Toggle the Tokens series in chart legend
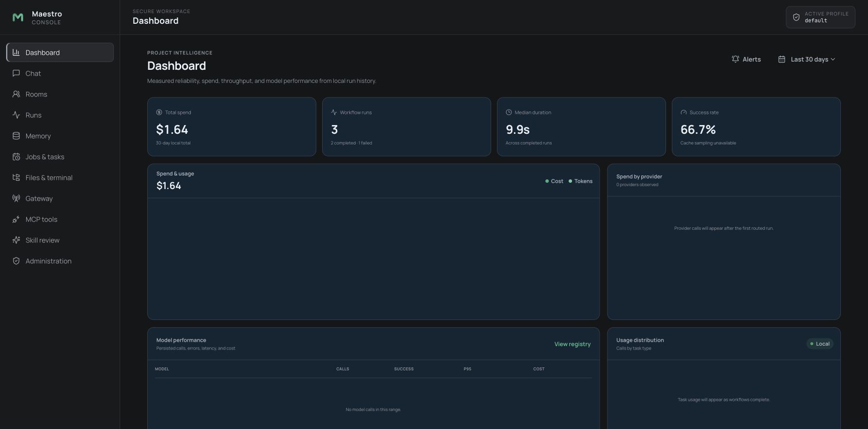The height and width of the screenshot is (429, 868). coord(580,181)
